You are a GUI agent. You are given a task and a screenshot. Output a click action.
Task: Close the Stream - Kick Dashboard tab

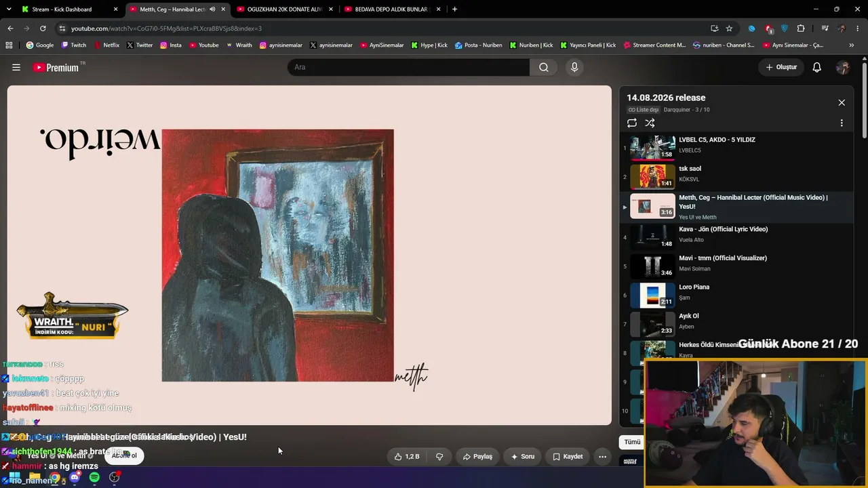115,9
